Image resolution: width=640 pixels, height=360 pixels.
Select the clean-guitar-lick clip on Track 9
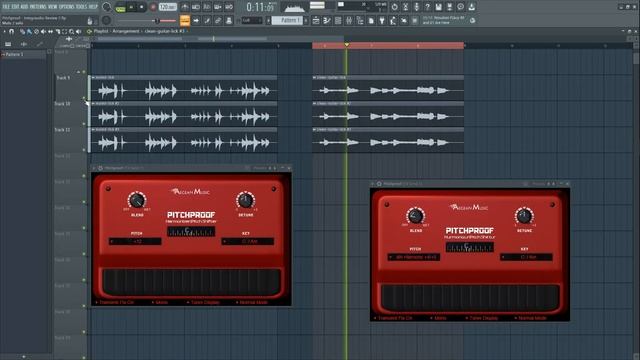pos(388,88)
